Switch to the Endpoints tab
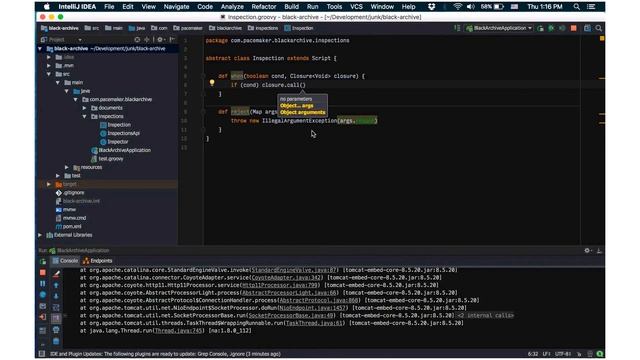640x360 pixels. (98, 261)
